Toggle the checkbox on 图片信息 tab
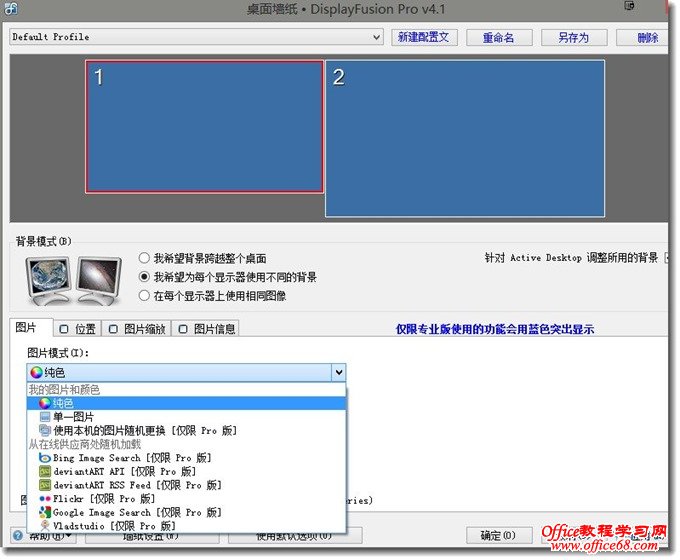Viewport: 680px width, 560px height. (183, 329)
